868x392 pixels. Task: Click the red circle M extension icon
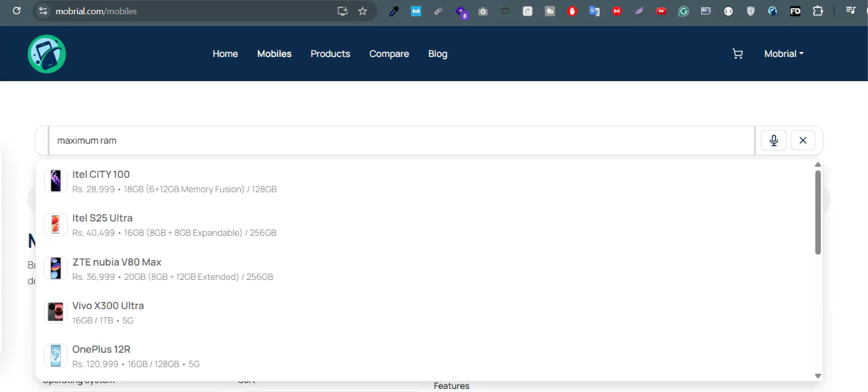(617, 11)
